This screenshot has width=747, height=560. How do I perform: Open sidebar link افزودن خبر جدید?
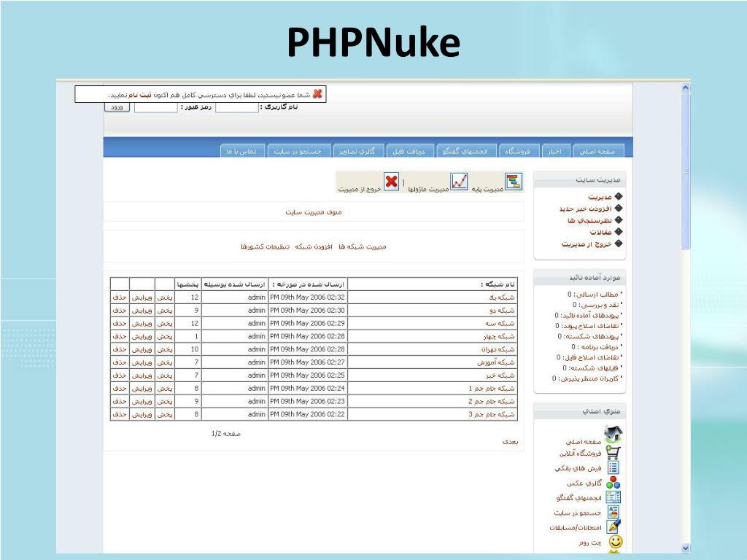586,209
